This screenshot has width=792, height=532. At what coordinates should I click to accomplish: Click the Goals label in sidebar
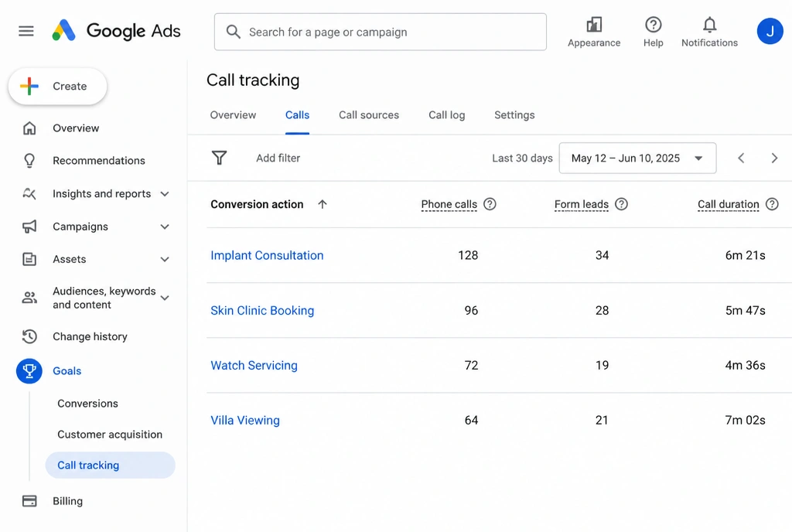[67, 371]
